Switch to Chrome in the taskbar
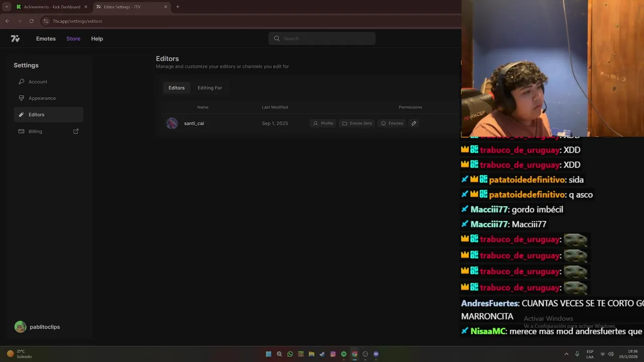 point(354,354)
